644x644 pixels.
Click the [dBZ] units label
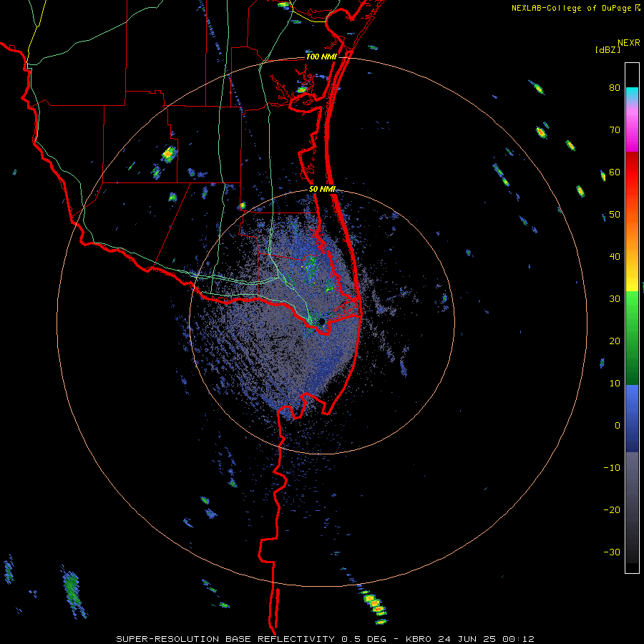pyautogui.click(x=608, y=49)
